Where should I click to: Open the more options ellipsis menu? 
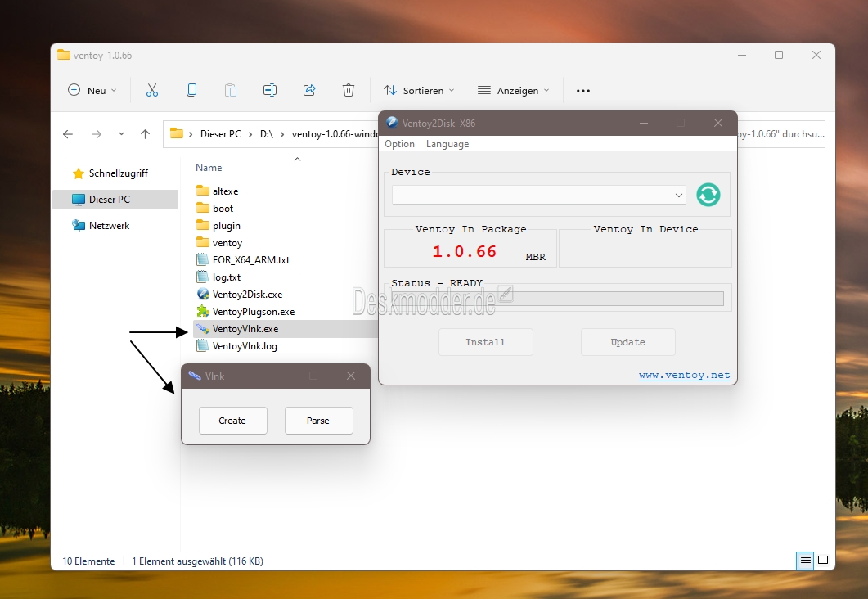click(583, 90)
